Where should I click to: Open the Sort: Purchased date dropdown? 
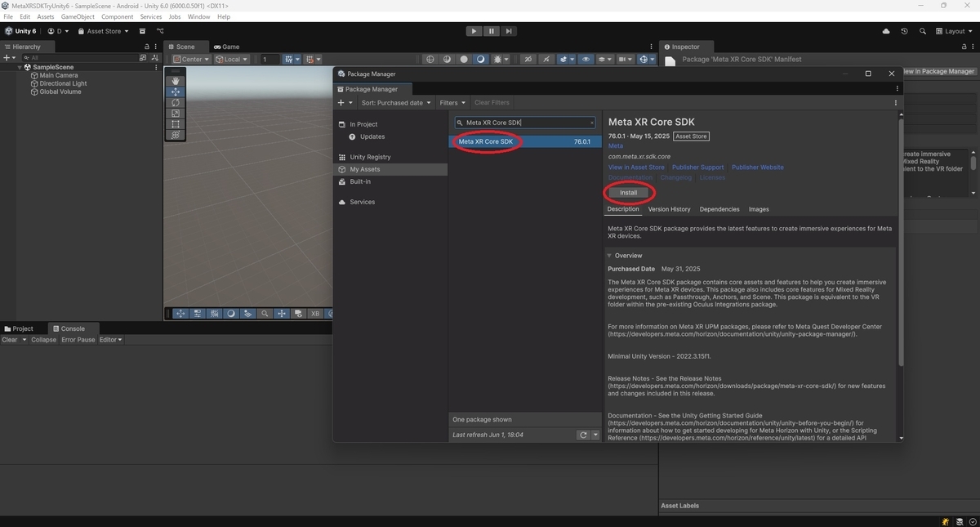pos(394,103)
